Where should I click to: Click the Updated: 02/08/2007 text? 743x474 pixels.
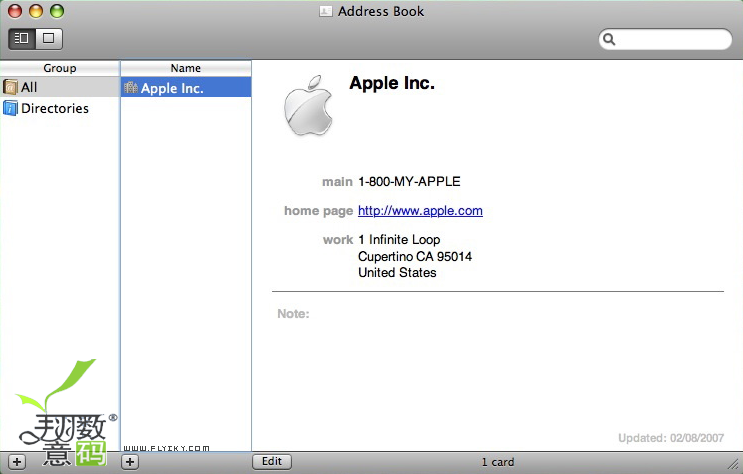point(671,438)
